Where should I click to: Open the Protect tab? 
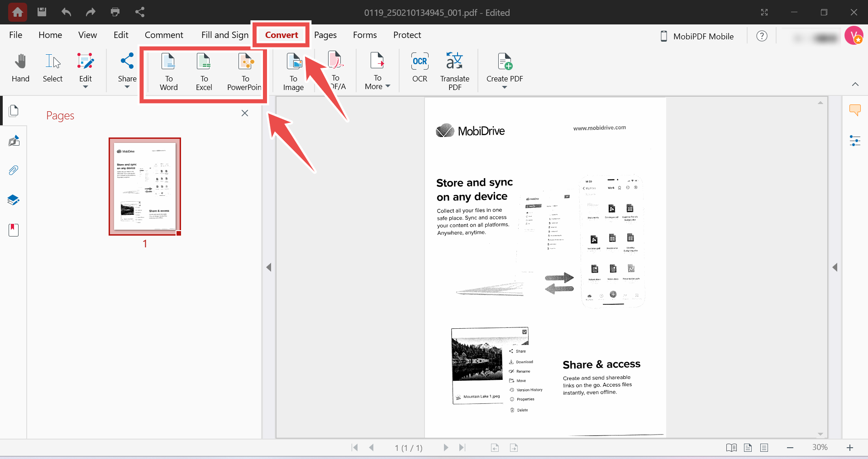click(x=406, y=35)
